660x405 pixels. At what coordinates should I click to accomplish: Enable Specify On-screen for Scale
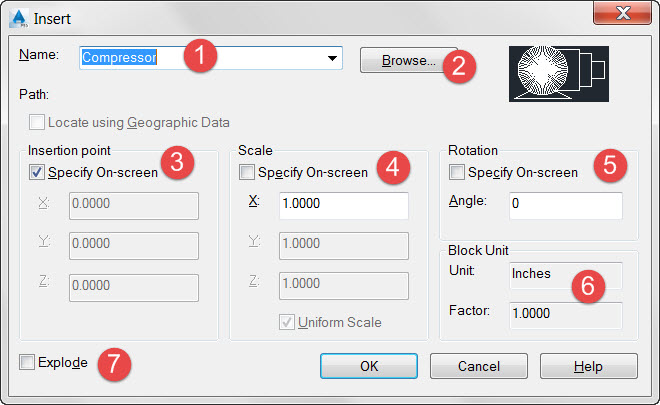pos(247,173)
